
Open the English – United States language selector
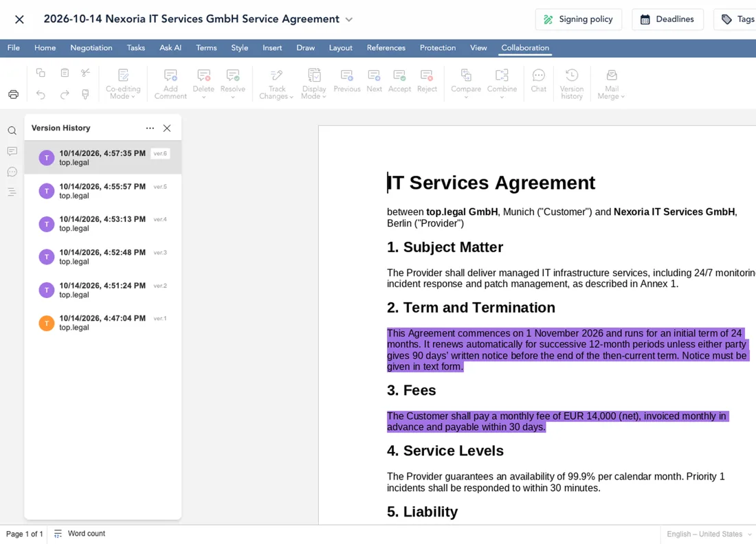tap(709, 534)
